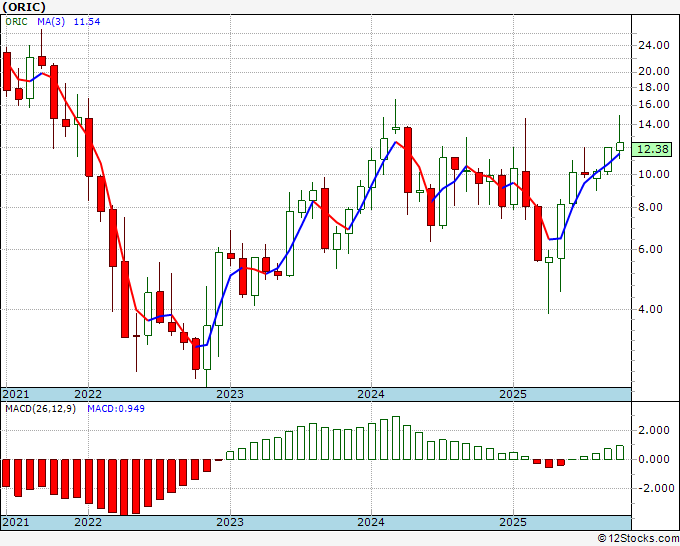Click the (ORIC) chart title

pos(24,7)
